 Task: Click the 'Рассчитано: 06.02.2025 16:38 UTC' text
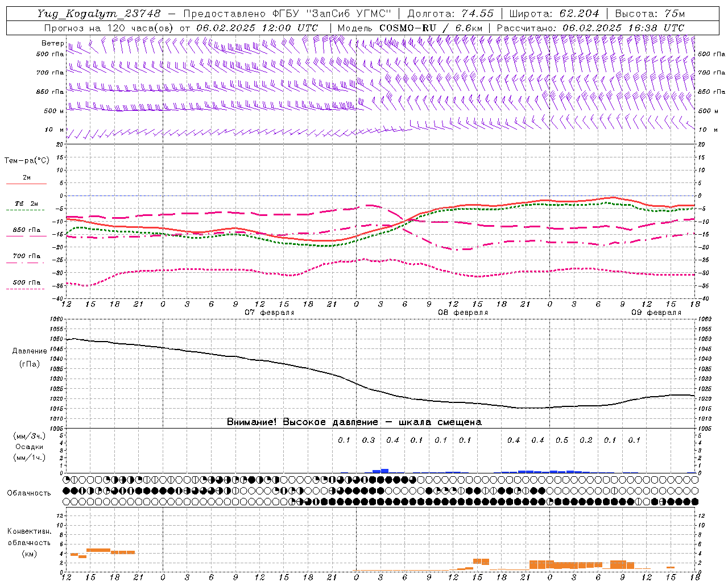click(x=590, y=28)
